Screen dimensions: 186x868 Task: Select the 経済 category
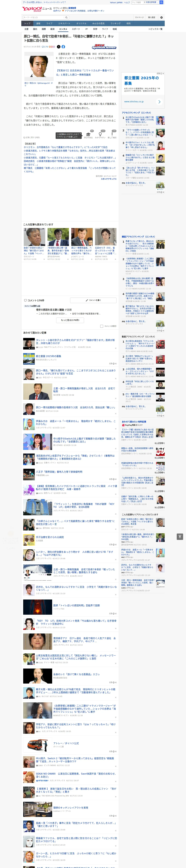pyautogui.click(x=52, y=29)
